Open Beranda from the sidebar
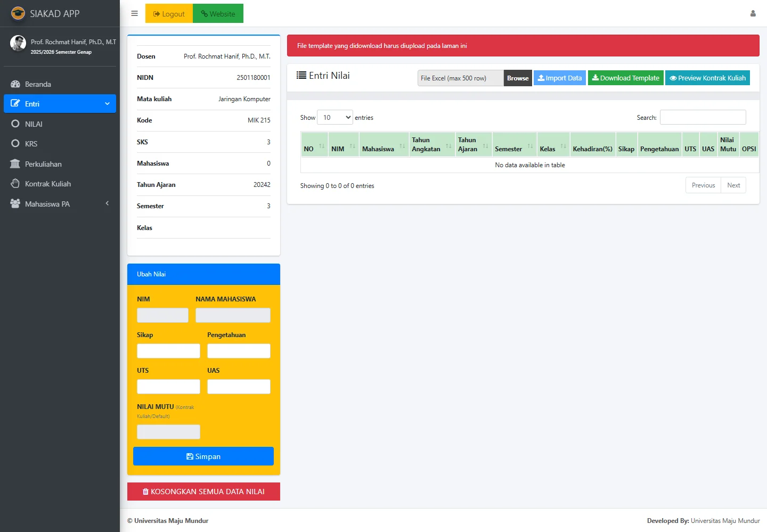 pos(38,84)
